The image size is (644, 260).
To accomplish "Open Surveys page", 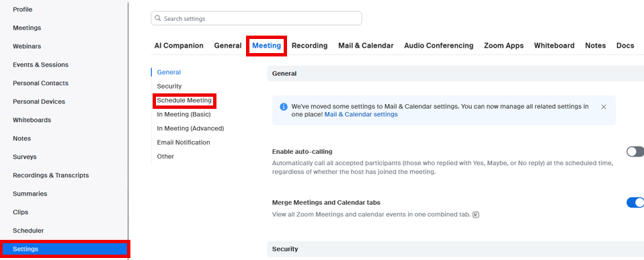I will (x=25, y=157).
